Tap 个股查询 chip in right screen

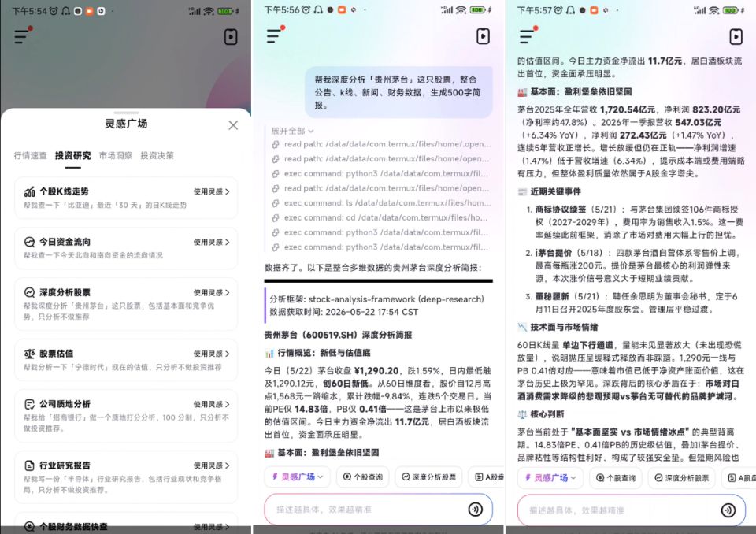tap(616, 477)
